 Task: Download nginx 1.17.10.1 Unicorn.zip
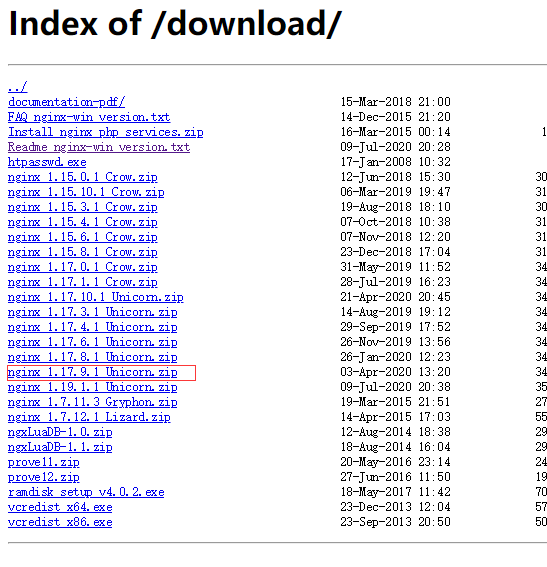point(96,297)
